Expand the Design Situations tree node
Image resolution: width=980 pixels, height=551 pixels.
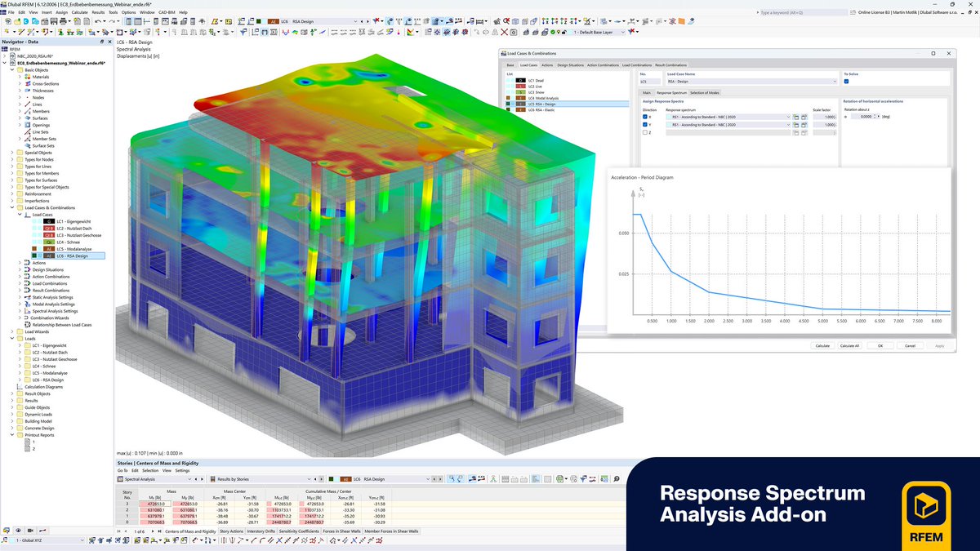point(20,269)
